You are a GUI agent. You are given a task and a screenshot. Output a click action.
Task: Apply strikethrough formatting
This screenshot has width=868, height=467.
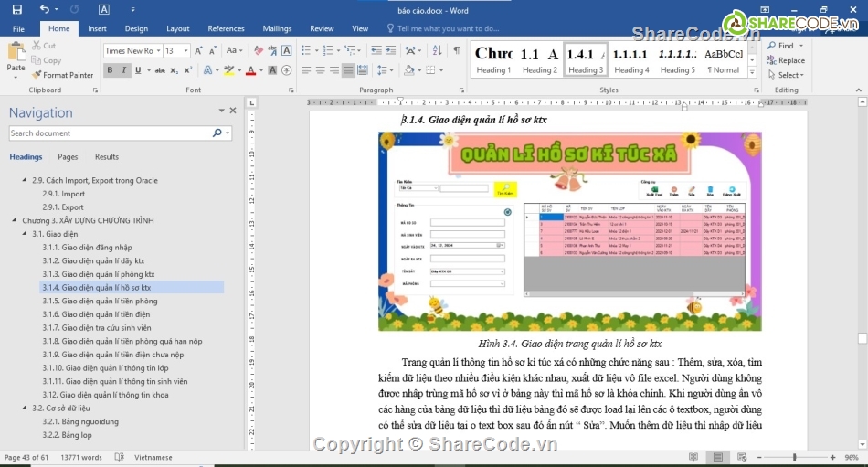pos(160,70)
